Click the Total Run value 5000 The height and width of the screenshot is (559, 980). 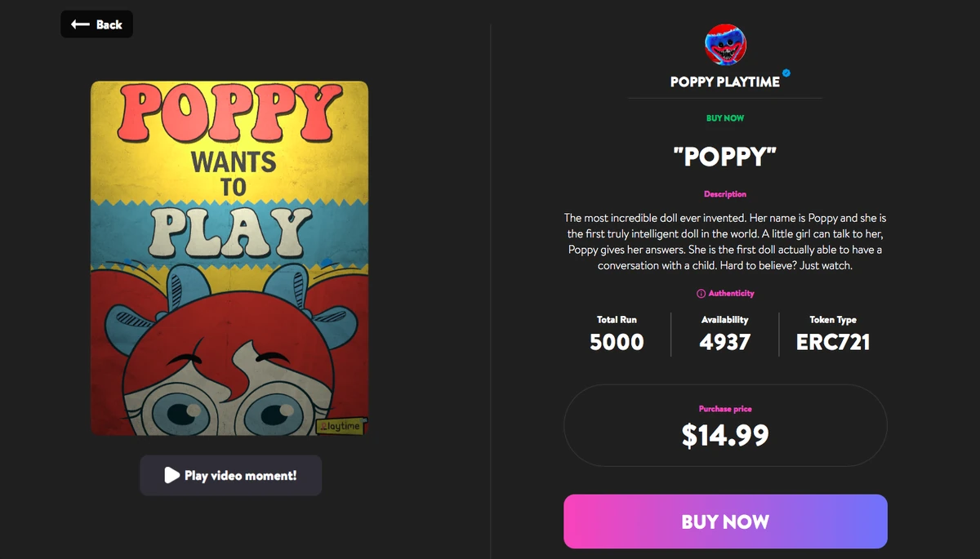tap(617, 343)
